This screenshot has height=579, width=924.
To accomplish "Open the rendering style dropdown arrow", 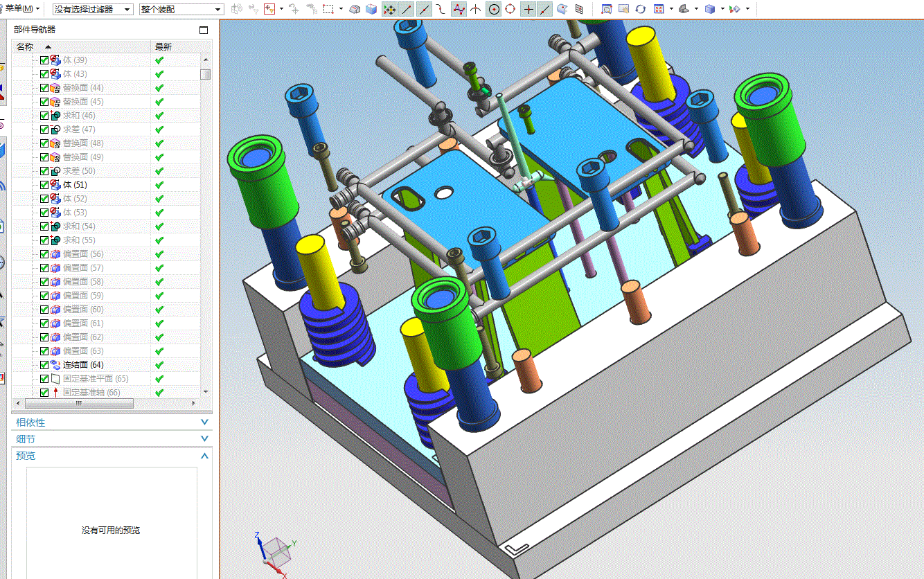I will click(722, 9).
